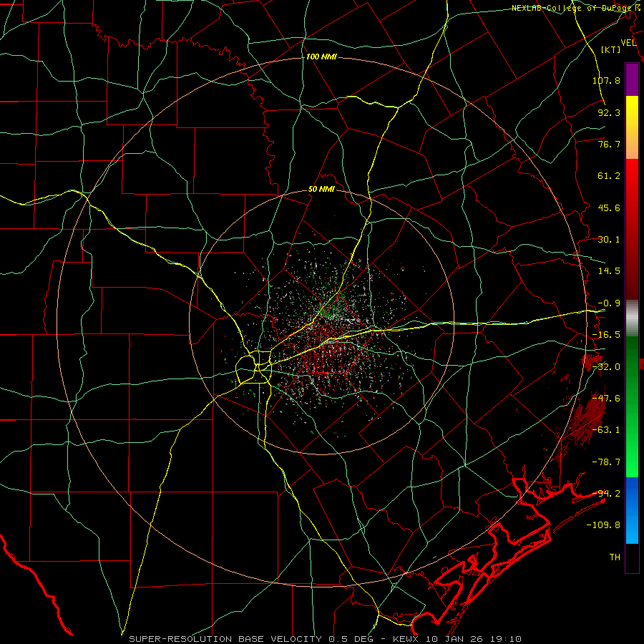Image resolution: width=644 pixels, height=644 pixels.
Task: Select the -94.2 scale value
Action: (x=606, y=494)
